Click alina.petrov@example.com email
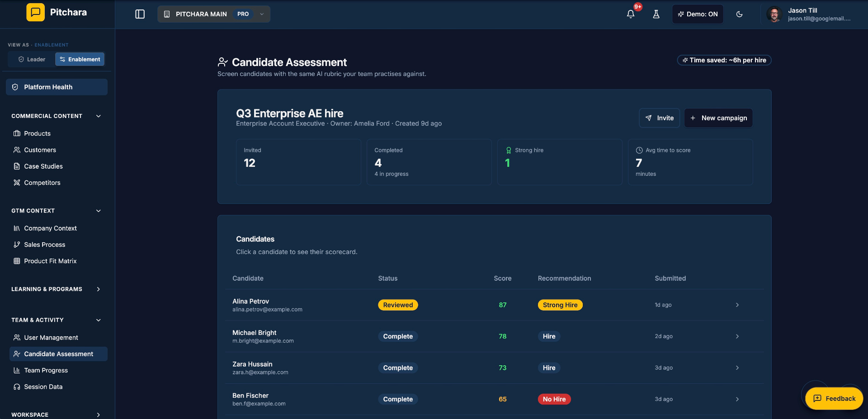The height and width of the screenshot is (419, 868). click(267, 310)
